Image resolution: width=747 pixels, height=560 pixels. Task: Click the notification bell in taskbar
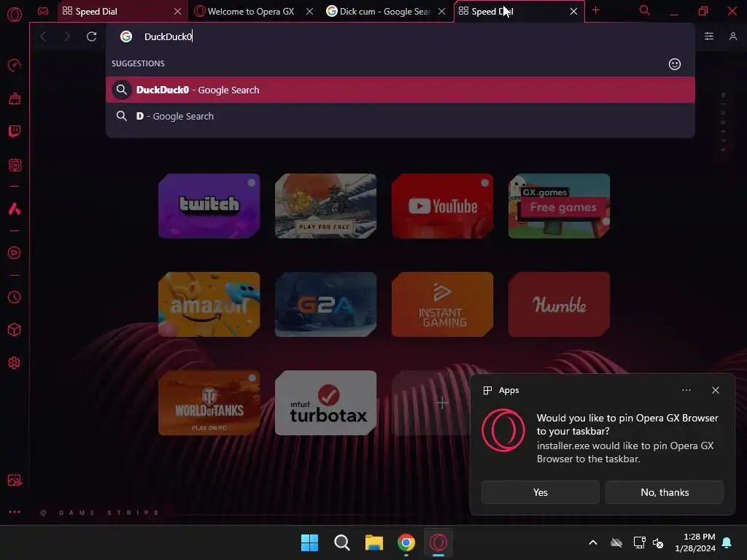[727, 542]
